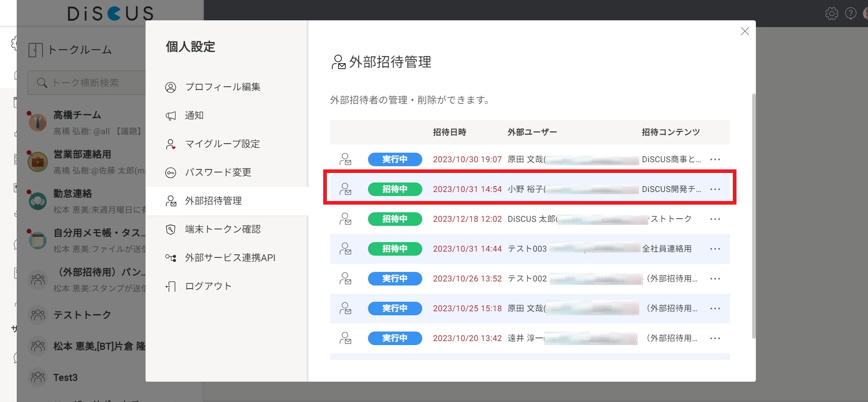The image size is (868, 402).
Task: Click the key icon for パスワード変更
Action: (170, 173)
